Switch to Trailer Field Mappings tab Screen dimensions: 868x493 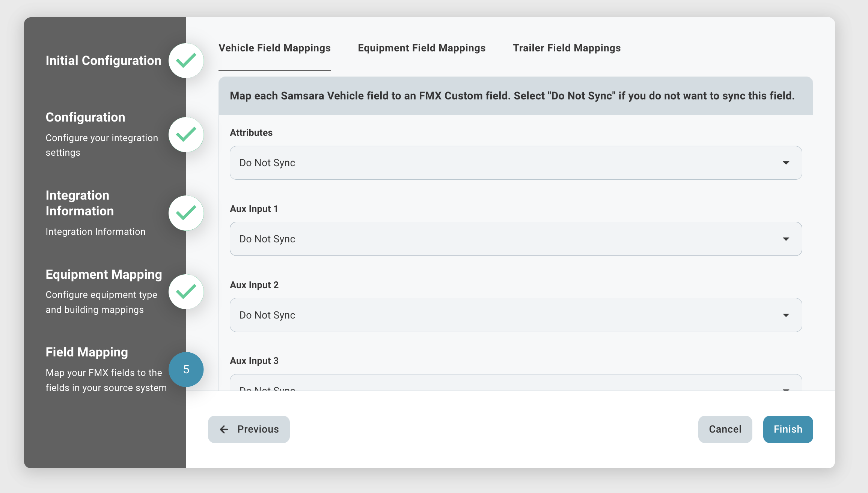pos(567,48)
